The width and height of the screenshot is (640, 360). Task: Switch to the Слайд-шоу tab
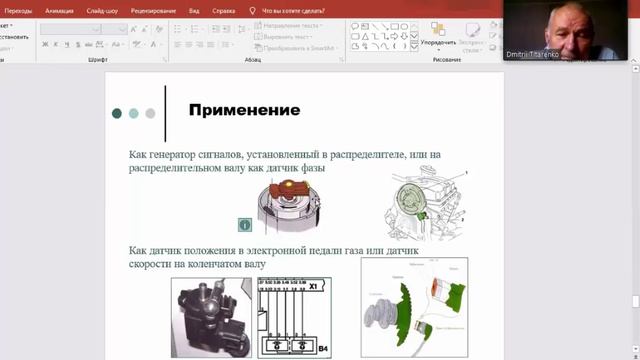pyautogui.click(x=102, y=11)
